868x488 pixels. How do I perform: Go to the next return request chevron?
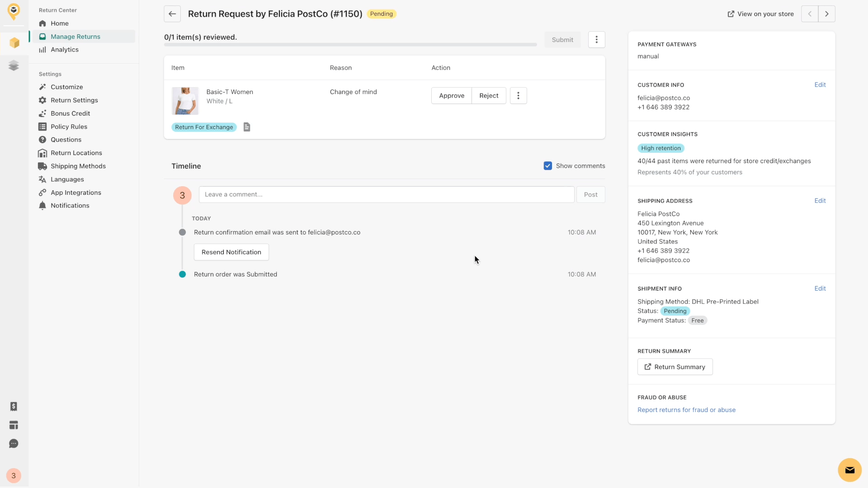(x=826, y=14)
